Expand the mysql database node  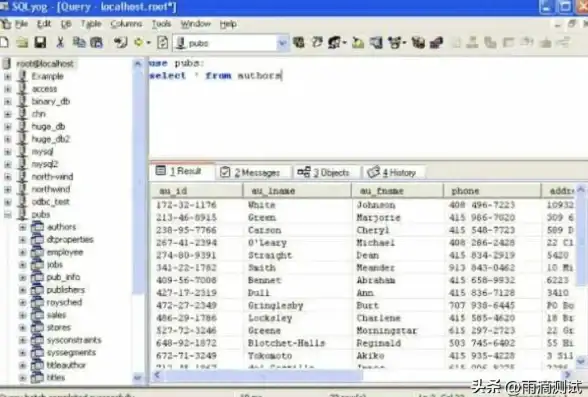point(8,152)
